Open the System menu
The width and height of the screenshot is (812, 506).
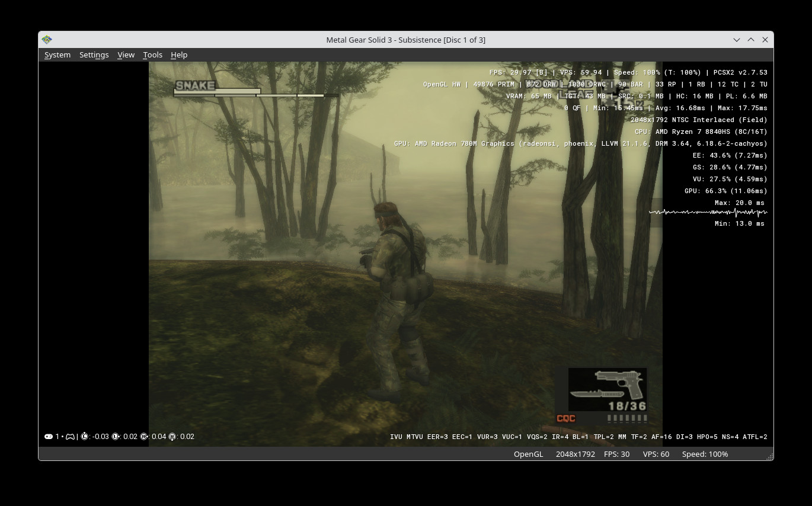tap(57, 55)
